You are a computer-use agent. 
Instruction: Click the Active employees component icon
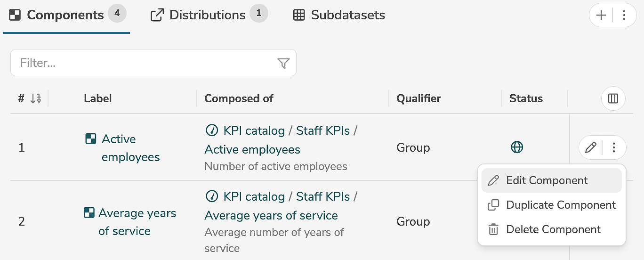point(91,139)
